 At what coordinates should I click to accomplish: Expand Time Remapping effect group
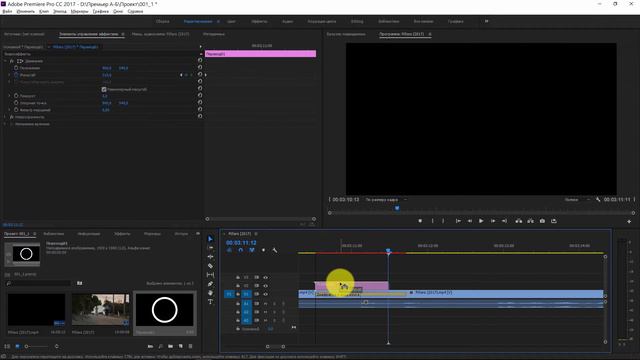pos(5,124)
